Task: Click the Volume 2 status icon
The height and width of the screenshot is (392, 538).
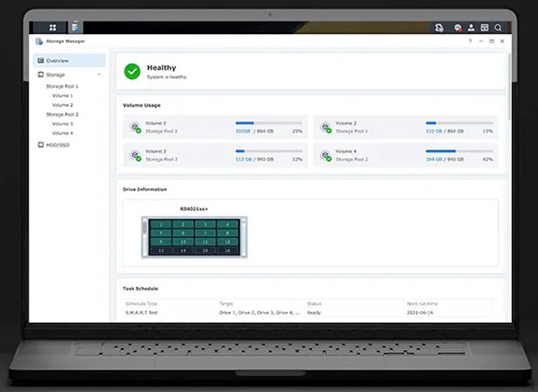Action: (x=325, y=127)
